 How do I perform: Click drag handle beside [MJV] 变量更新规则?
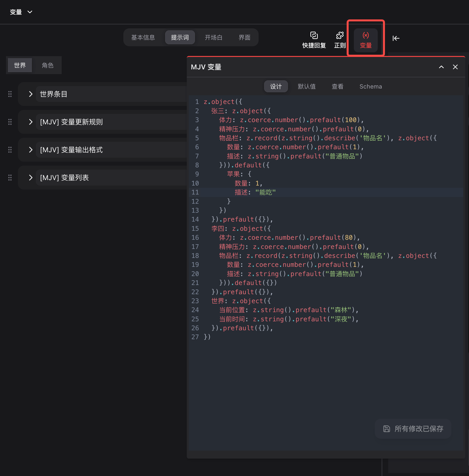pyautogui.click(x=10, y=122)
